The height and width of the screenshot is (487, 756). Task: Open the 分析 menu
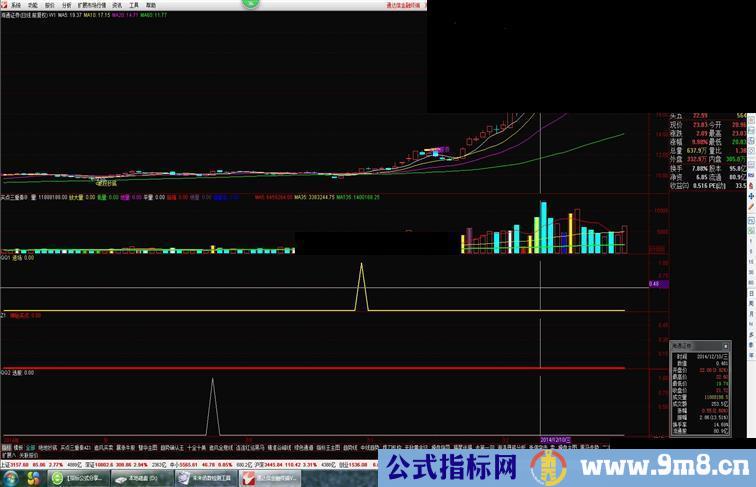click(x=66, y=4)
